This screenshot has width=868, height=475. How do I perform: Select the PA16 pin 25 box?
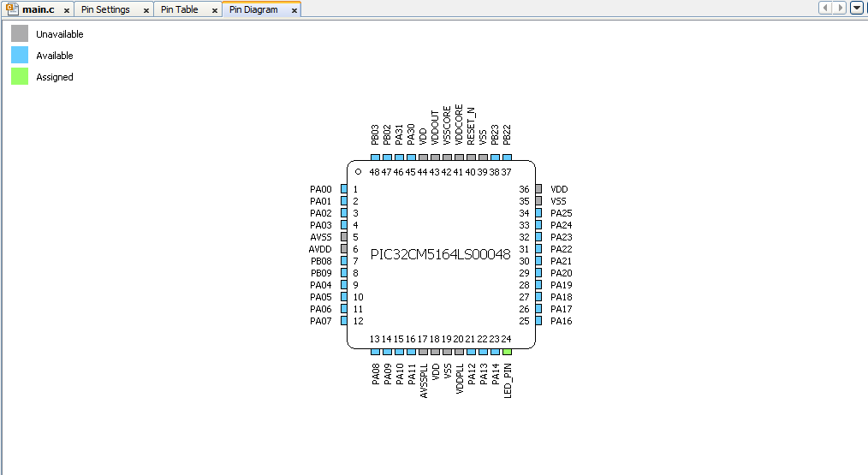pos(538,321)
